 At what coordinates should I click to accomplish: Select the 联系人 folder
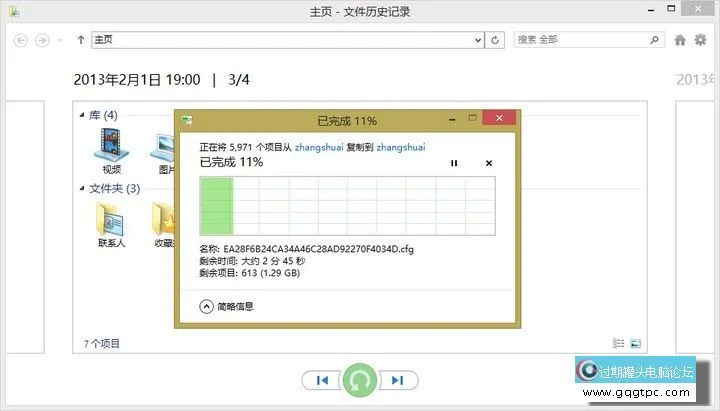click(111, 225)
